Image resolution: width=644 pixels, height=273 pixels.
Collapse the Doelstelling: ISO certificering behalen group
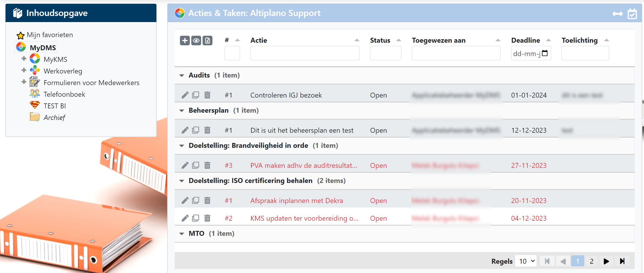[182, 181]
